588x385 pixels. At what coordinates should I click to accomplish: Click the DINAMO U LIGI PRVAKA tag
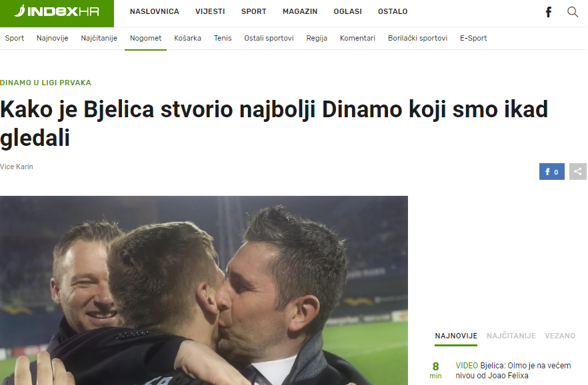45,83
